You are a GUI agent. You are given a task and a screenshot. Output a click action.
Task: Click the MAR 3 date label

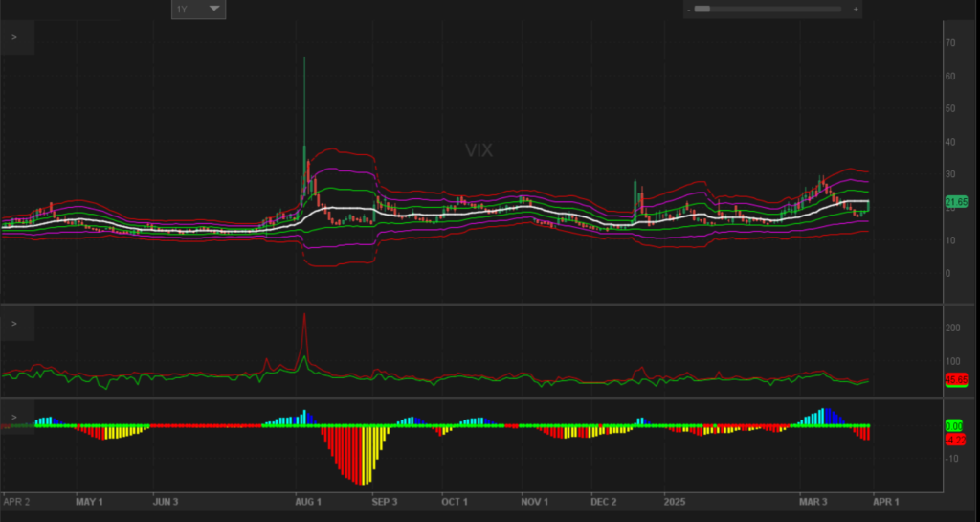coord(814,501)
